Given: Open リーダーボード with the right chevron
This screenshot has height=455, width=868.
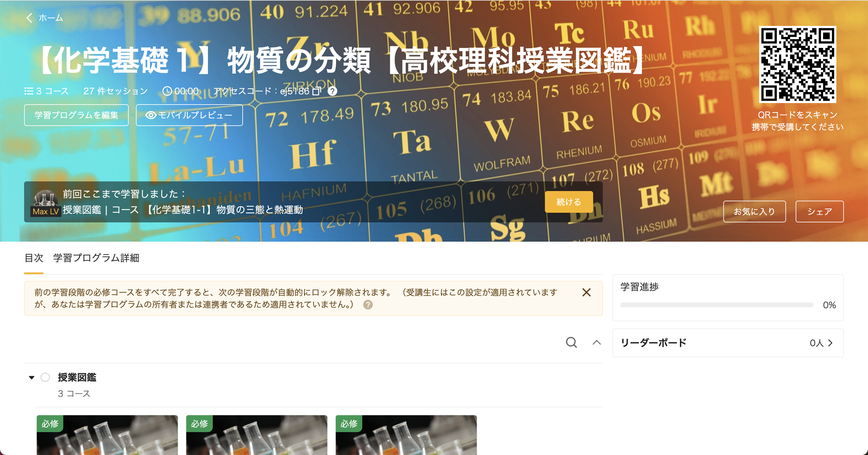Looking at the screenshot, I should [830, 343].
